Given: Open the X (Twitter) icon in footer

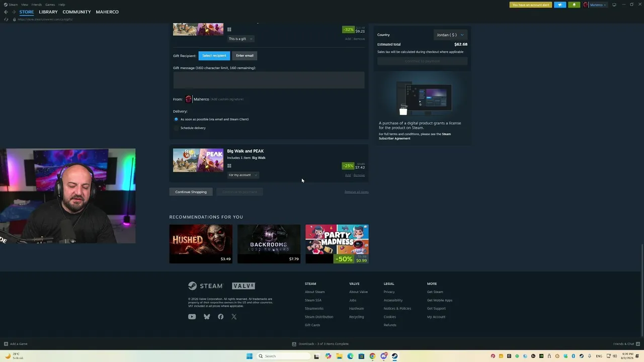Looking at the screenshot, I should tap(234, 317).
